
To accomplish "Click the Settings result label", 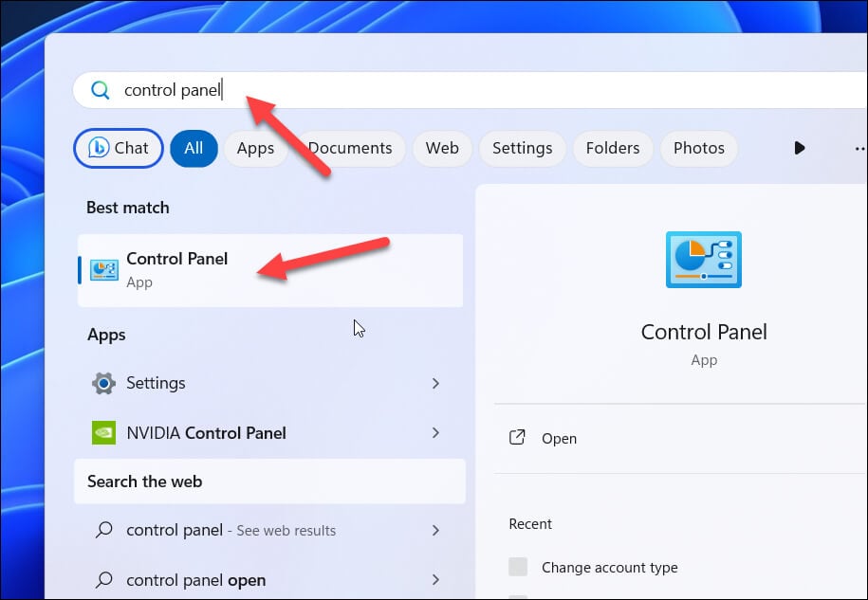I will [x=156, y=383].
